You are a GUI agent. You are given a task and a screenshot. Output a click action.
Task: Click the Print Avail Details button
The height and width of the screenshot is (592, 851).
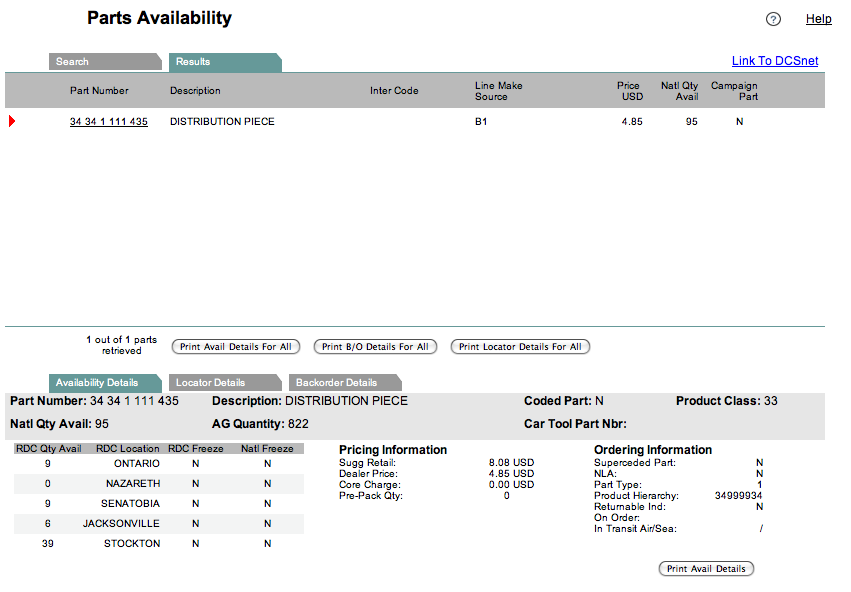point(706,569)
